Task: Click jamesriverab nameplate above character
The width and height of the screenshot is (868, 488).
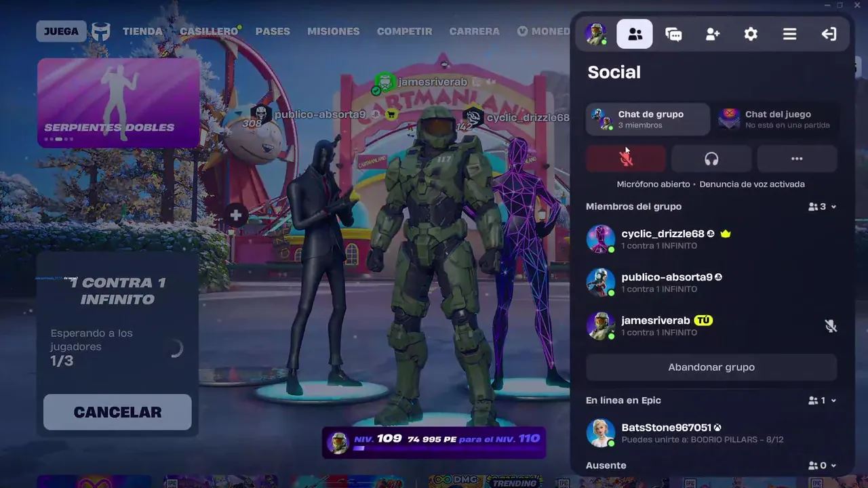Action: (433, 82)
